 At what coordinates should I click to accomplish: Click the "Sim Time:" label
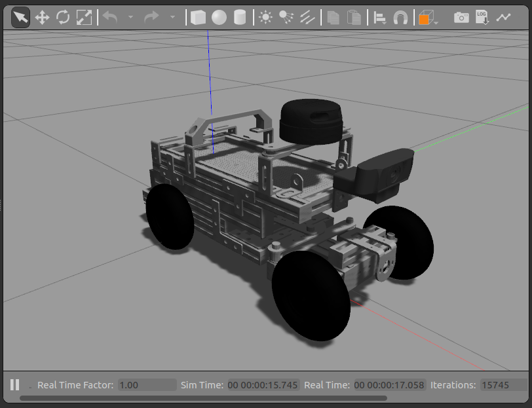[x=202, y=385]
